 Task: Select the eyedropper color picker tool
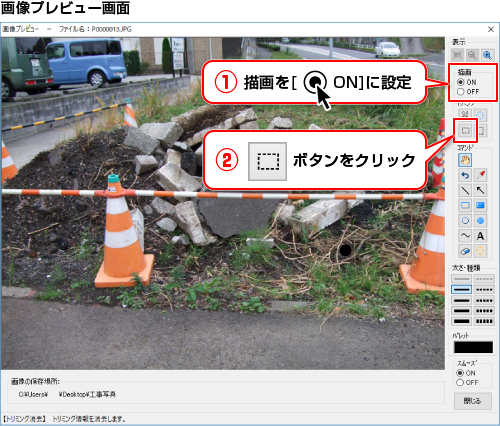point(480,175)
